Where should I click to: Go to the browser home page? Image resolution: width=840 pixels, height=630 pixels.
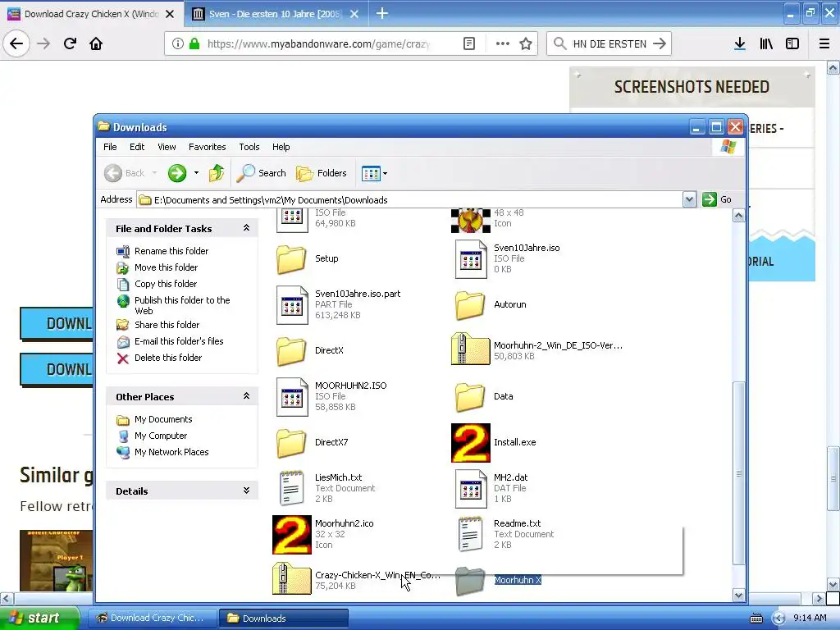point(96,43)
